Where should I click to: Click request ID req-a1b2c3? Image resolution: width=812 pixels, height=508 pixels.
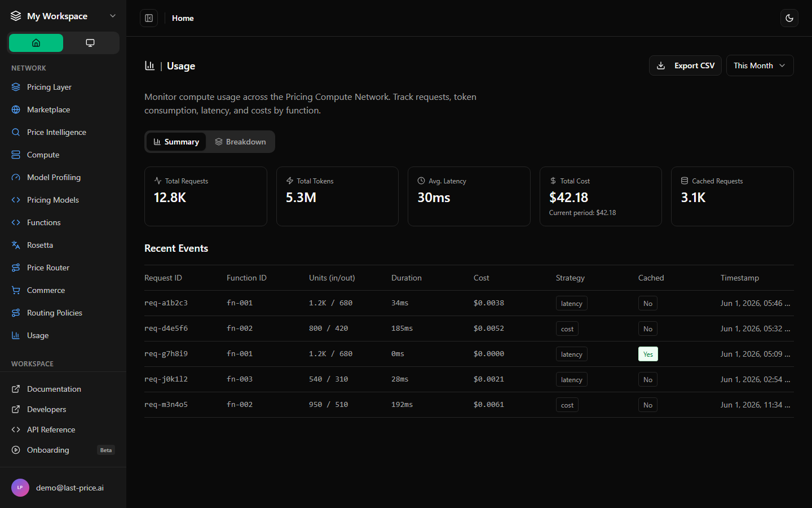pos(166,303)
